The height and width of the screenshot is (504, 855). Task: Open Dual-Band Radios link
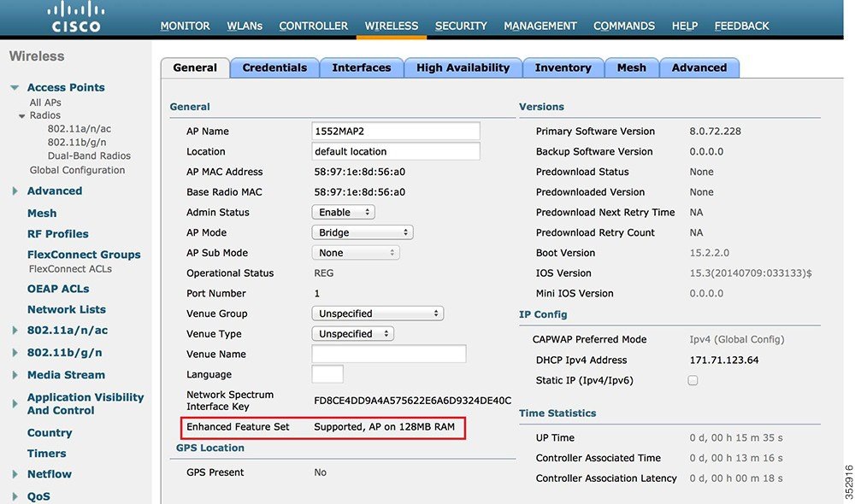point(89,155)
